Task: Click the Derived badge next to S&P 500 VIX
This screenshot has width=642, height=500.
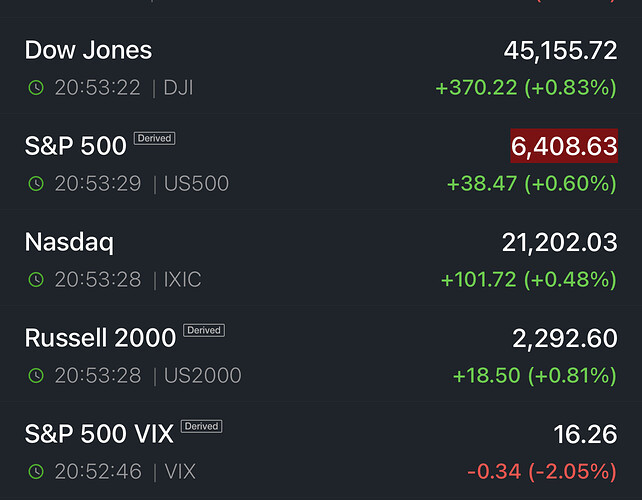Action: 201,426
